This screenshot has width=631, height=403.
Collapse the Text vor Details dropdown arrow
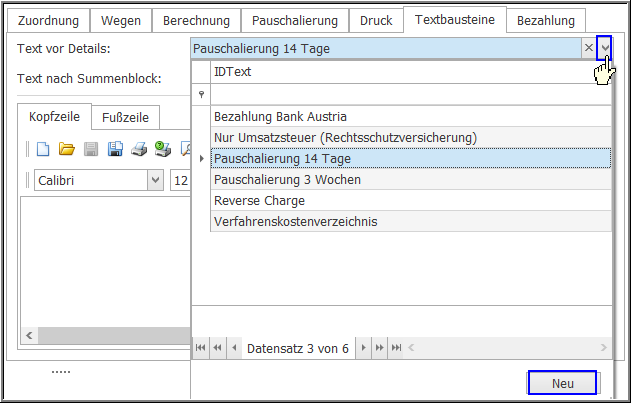pyautogui.click(x=604, y=48)
